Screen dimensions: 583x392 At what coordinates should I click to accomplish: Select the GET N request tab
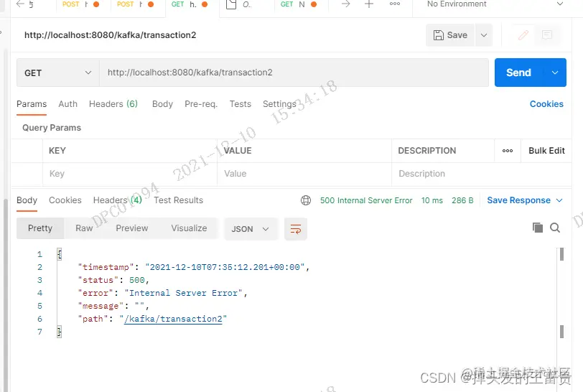point(299,4)
